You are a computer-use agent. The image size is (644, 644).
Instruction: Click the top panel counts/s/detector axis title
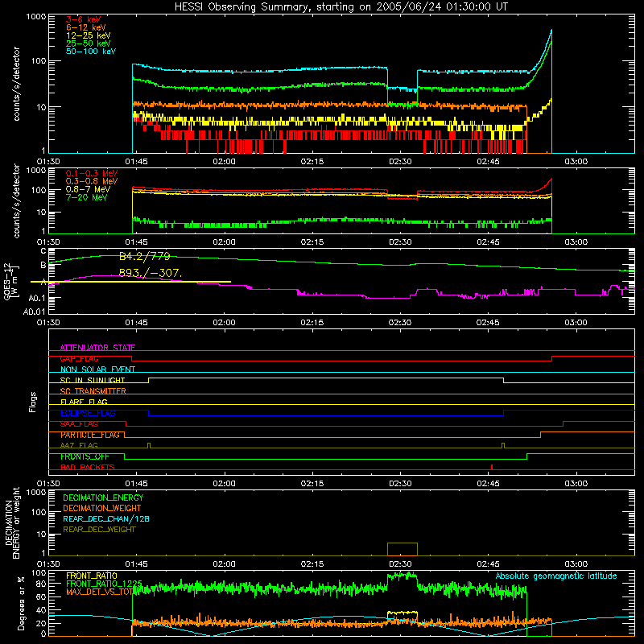click(x=16, y=84)
